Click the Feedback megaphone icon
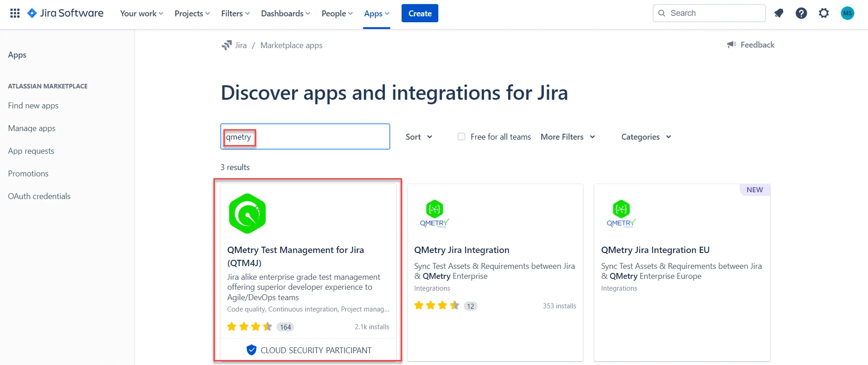This screenshot has height=365, width=868. coord(732,44)
